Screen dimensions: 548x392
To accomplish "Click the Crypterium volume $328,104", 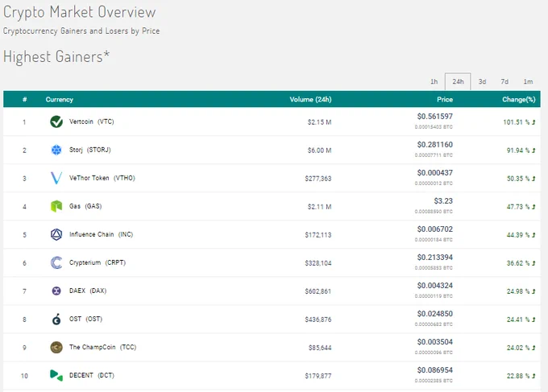I will tap(318, 263).
